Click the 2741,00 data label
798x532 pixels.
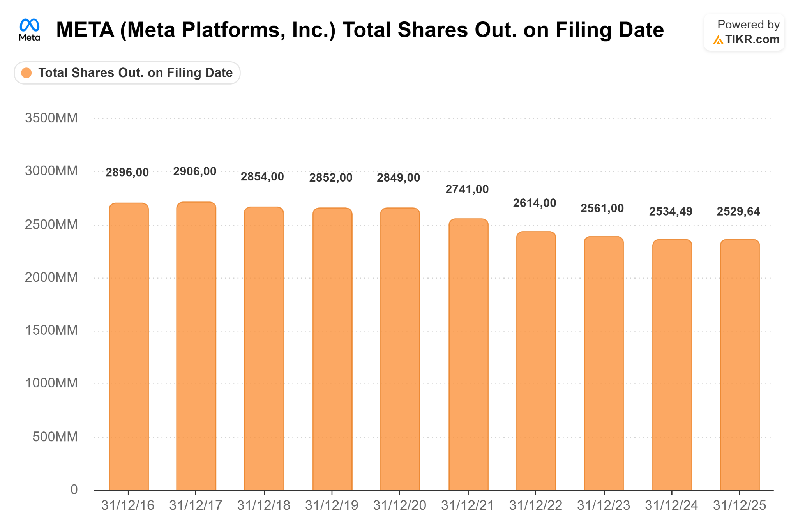pyautogui.click(x=467, y=189)
